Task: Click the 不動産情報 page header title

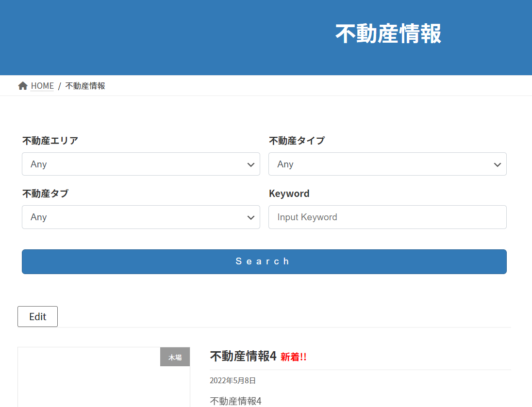Action: point(388,34)
